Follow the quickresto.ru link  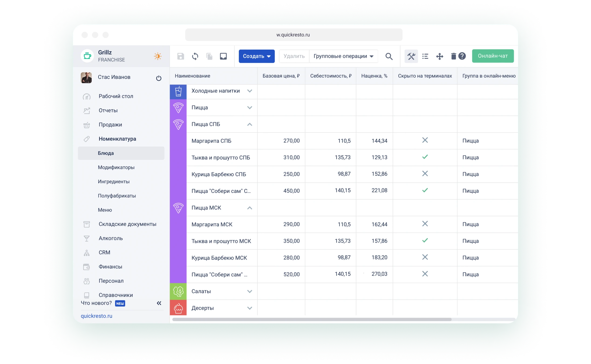[x=96, y=316]
